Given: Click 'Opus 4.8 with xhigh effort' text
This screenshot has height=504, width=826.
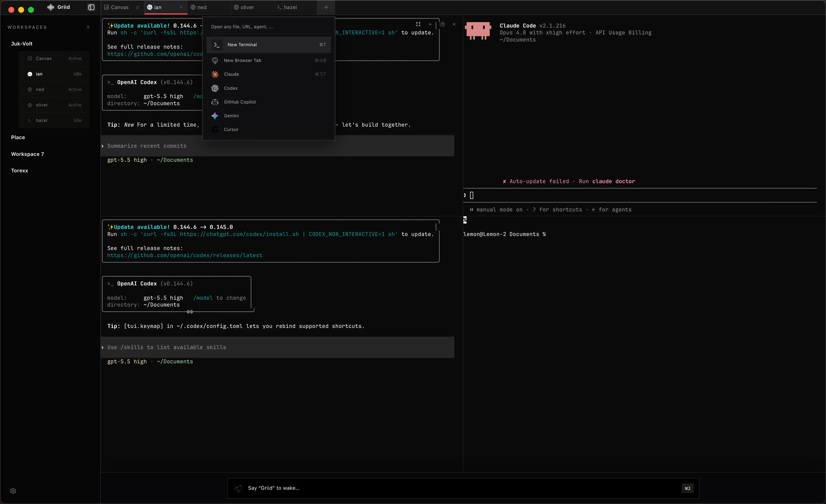Looking at the screenshot, I should (x=542, y=32).
